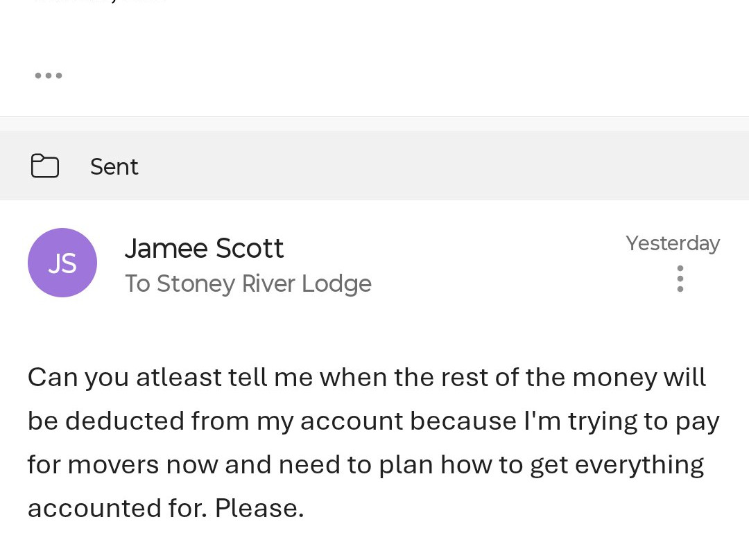
Task: Expand the collapsed content ellipsis
Action: (x=49, y=76)
